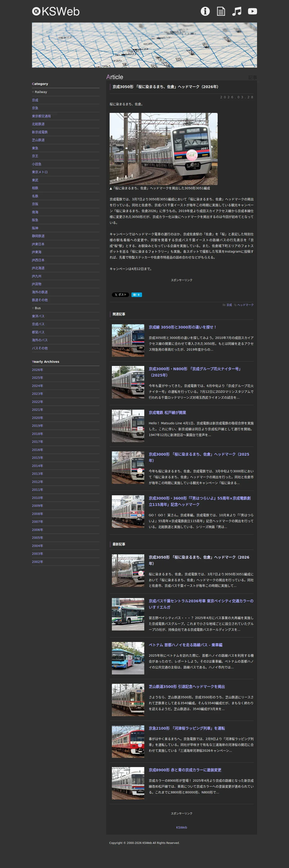289x868 pixels.
Task: Click the ヘッドマーク tag below the article
Action: pos(246,305)
